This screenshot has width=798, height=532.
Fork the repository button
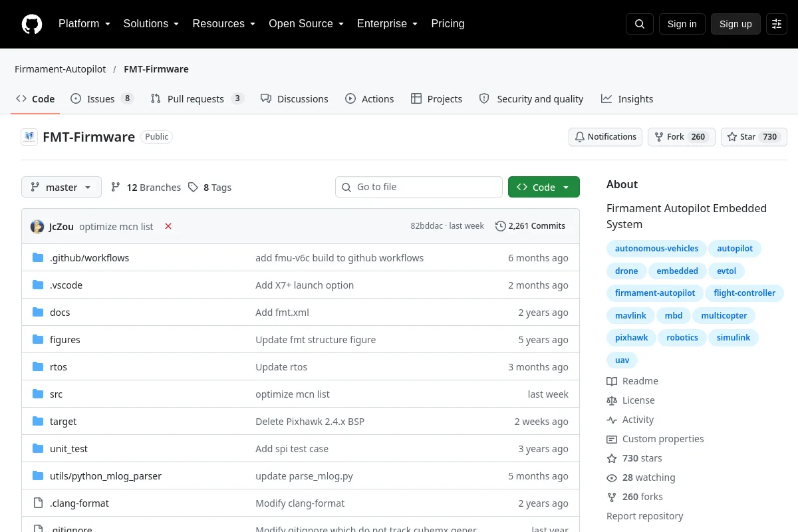[681, 137]
